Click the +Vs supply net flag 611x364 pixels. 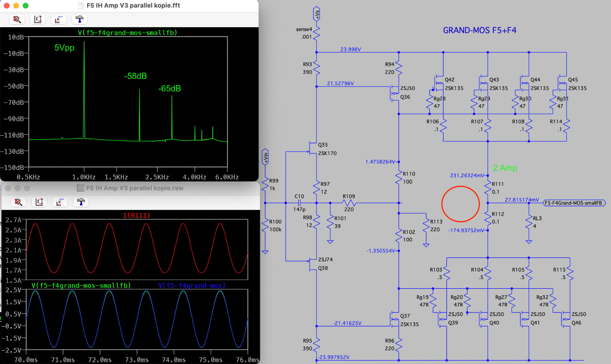click(x=317, y=14)
